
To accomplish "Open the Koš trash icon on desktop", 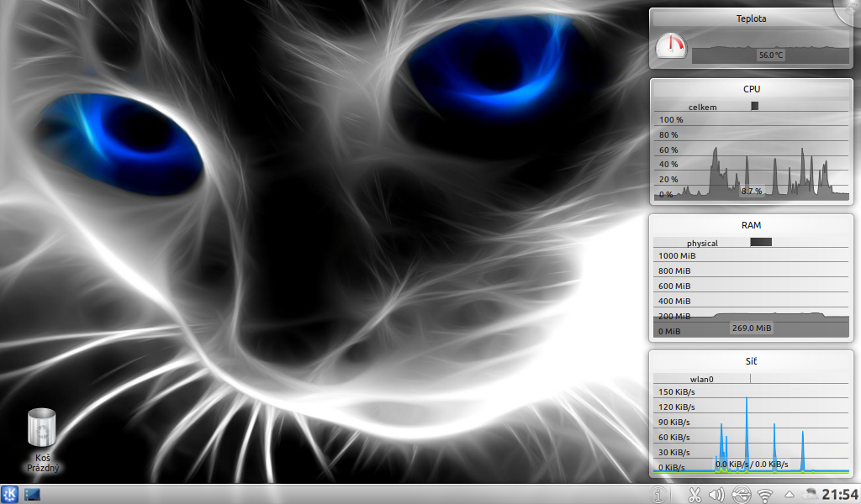I will coord(42,427).
